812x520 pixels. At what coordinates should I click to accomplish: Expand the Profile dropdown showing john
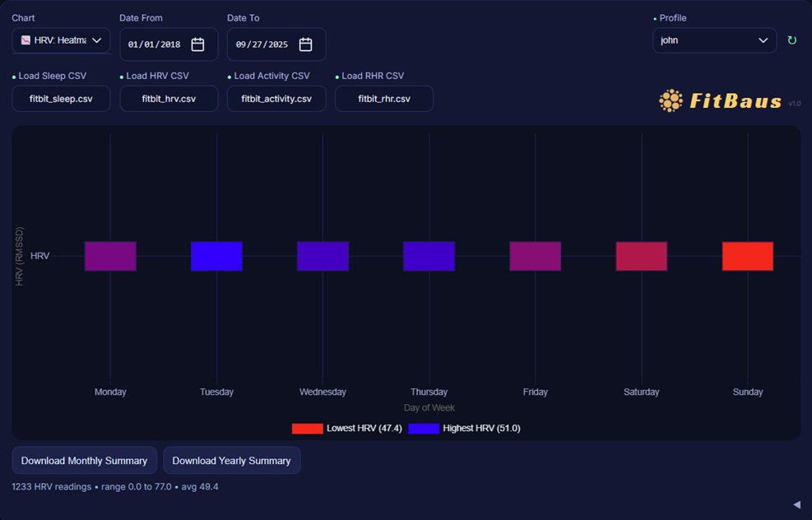(714, 40)
